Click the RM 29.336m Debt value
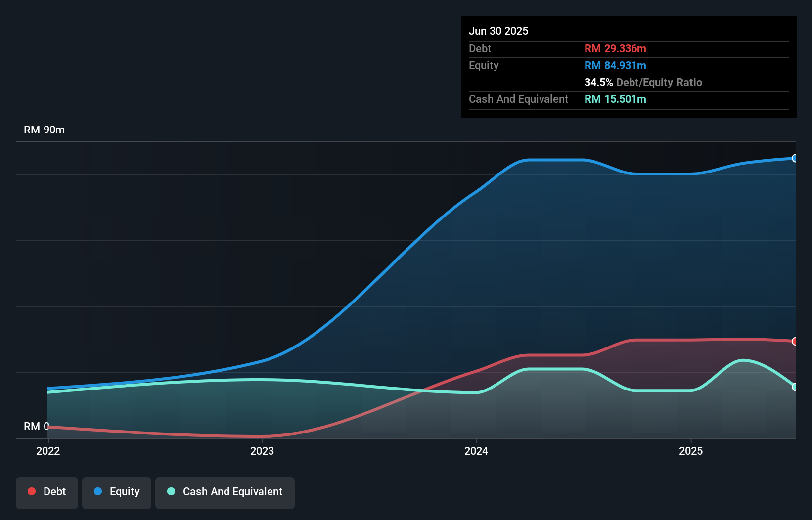The width and height of the screenshot is (812, 520). [615, 48]
